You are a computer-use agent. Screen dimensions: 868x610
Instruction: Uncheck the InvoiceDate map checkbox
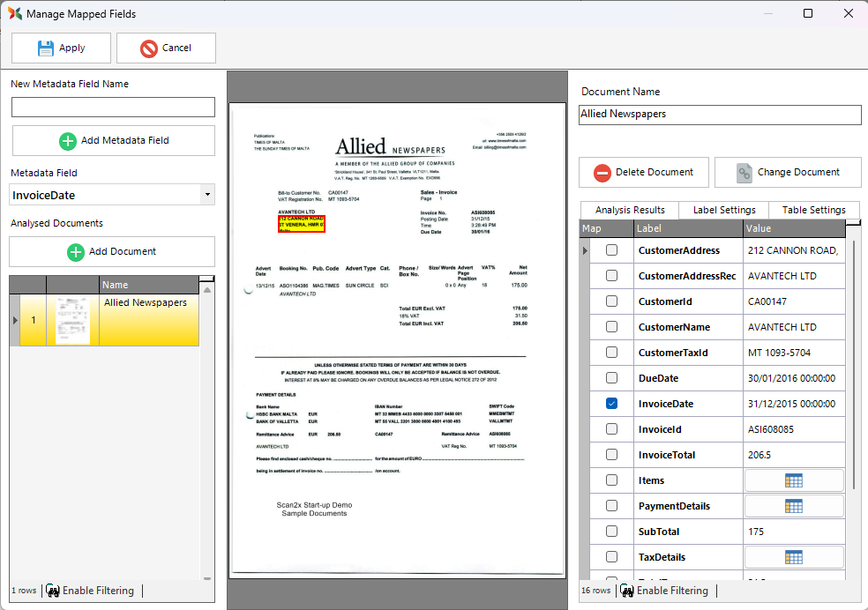pyautogui.click(x=611, y=404)
